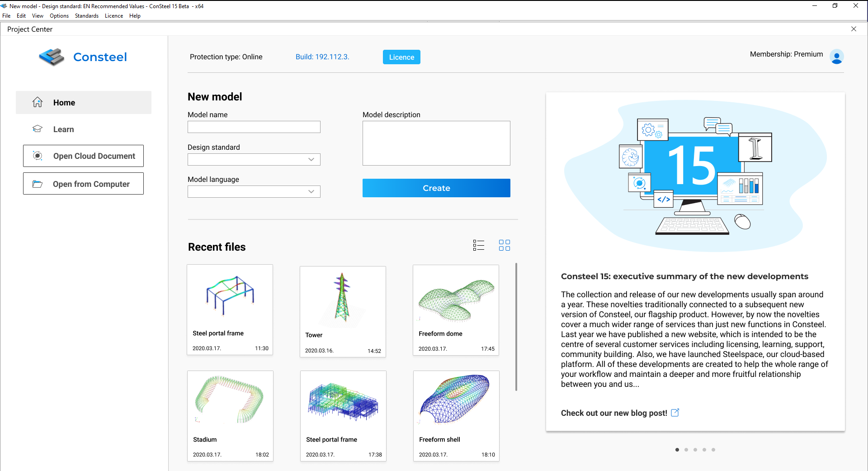This screenshot has width=868, height=471.
Task: Click the ConSteel app icon in title bar
Action: 4,6
